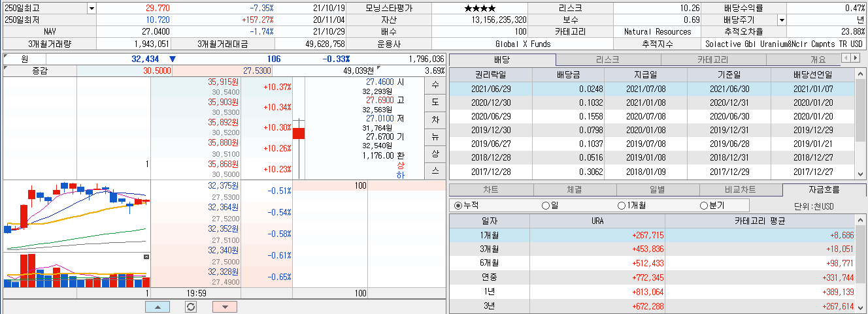Open the 배당주기 dropdown arrow
The height and width of the screenshot is (314, 868).
(x=782, y=20)
